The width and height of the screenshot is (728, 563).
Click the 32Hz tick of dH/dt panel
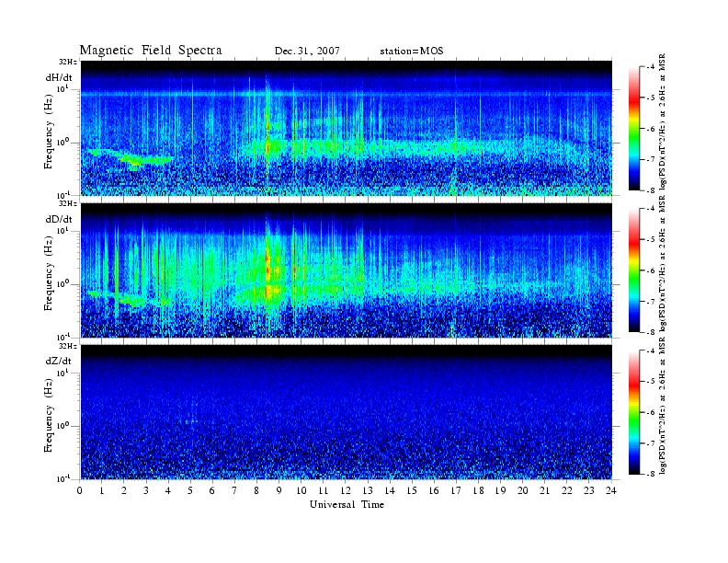click(x=68, y=62)
